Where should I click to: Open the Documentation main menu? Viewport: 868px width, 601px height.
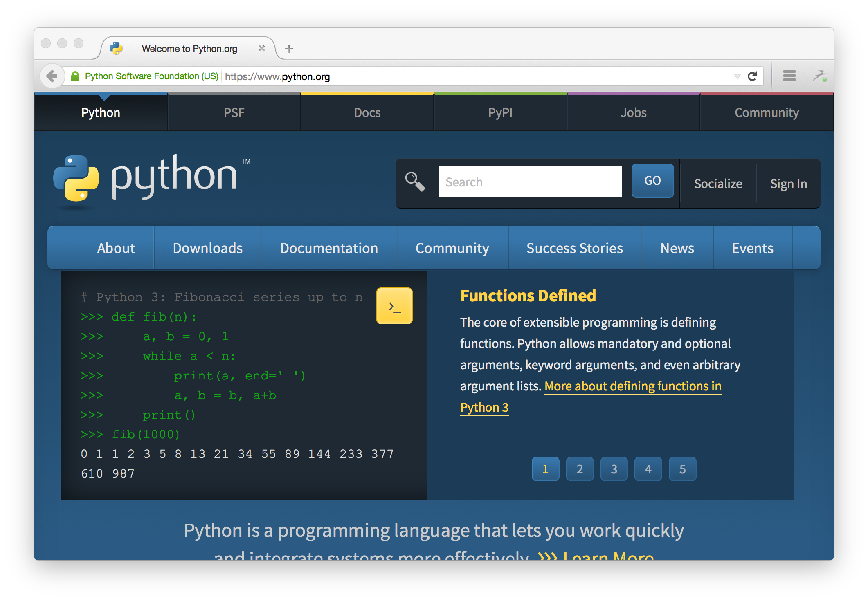329,248
